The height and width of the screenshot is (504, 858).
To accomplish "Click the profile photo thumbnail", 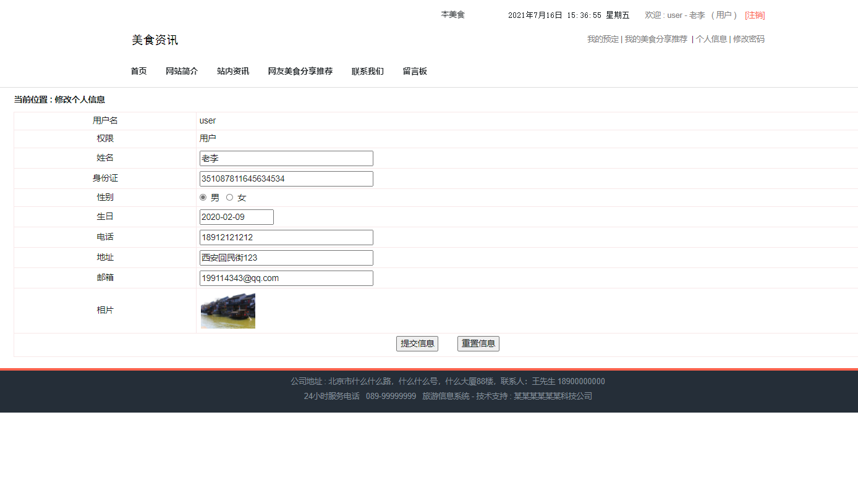I will point(227,311).
